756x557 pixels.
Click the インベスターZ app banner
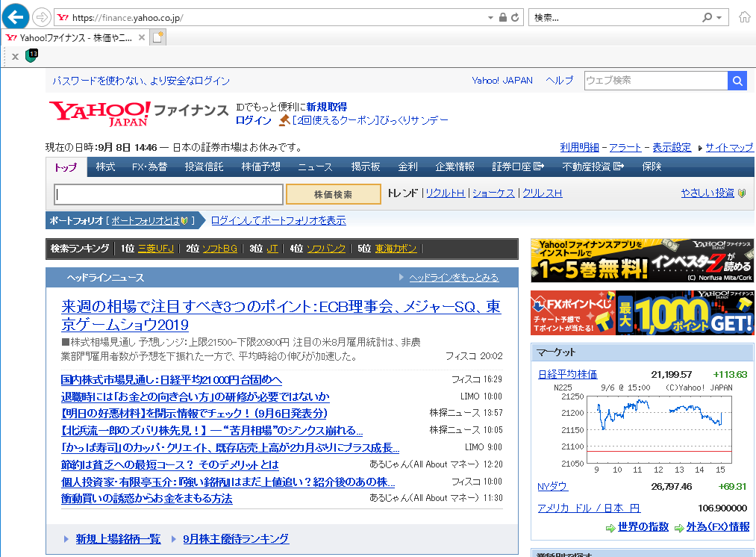tap(643, 261)
